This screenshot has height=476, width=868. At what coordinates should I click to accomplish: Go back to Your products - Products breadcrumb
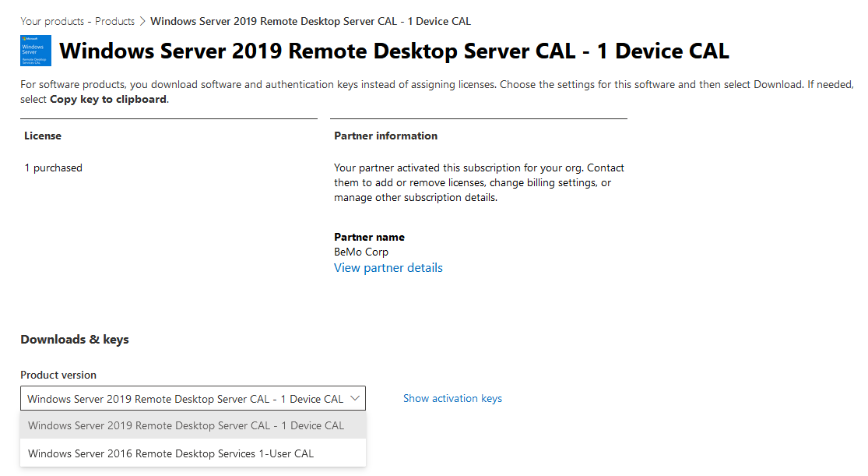(78, 21)
